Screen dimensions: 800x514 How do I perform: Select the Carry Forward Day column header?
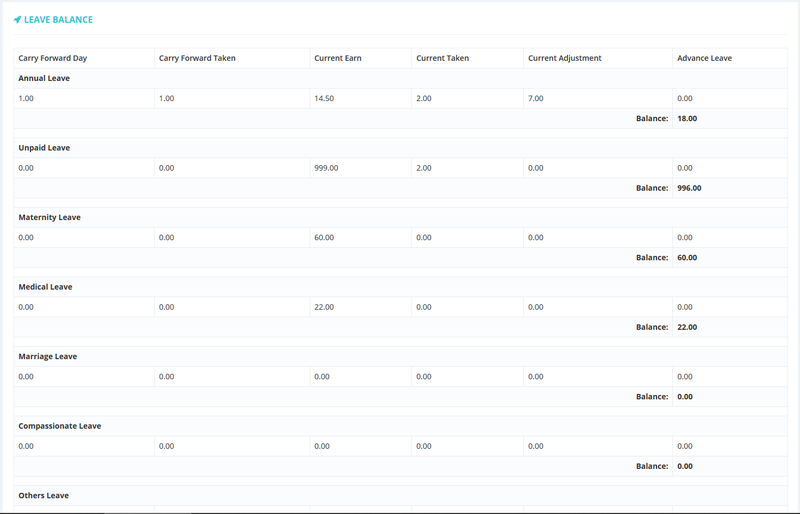(53, 58)
